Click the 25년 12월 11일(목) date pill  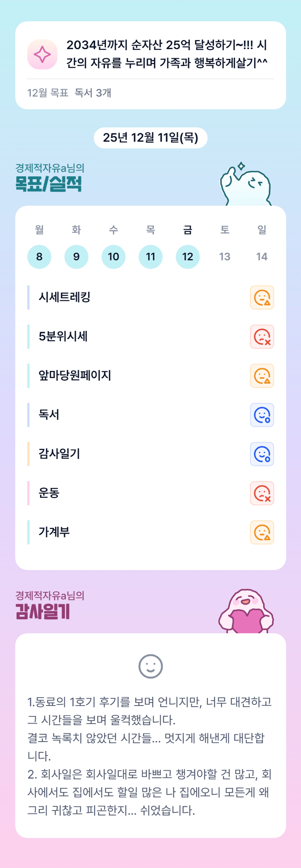pyautogui.click(x=150, y=138)
